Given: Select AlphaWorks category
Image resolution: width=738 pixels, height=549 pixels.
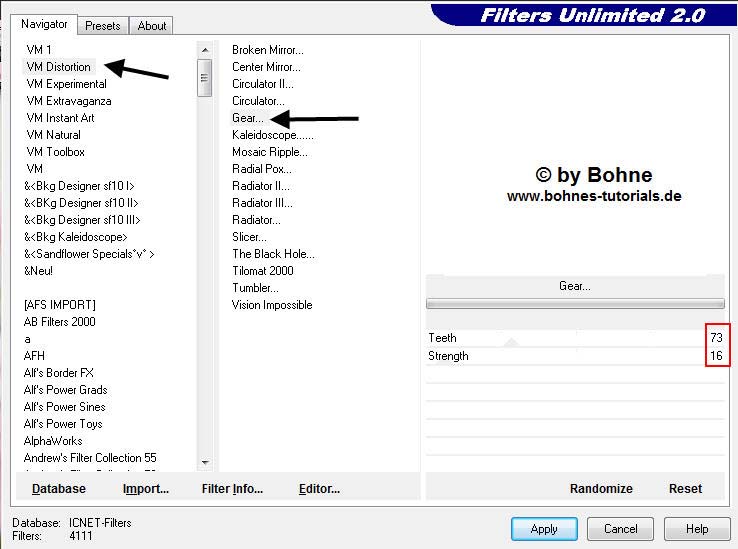Looking at the screenshot, I should tap(53, 441).
